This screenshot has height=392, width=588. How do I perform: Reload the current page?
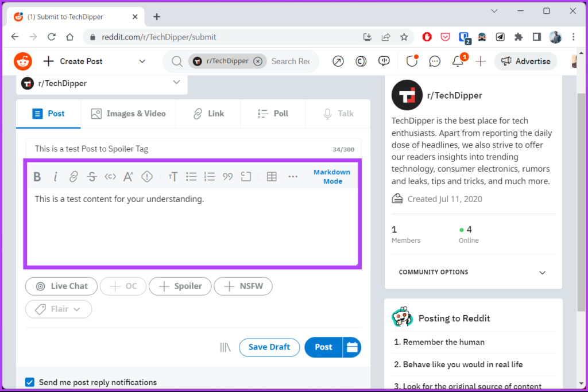click(x=51, y=37)
